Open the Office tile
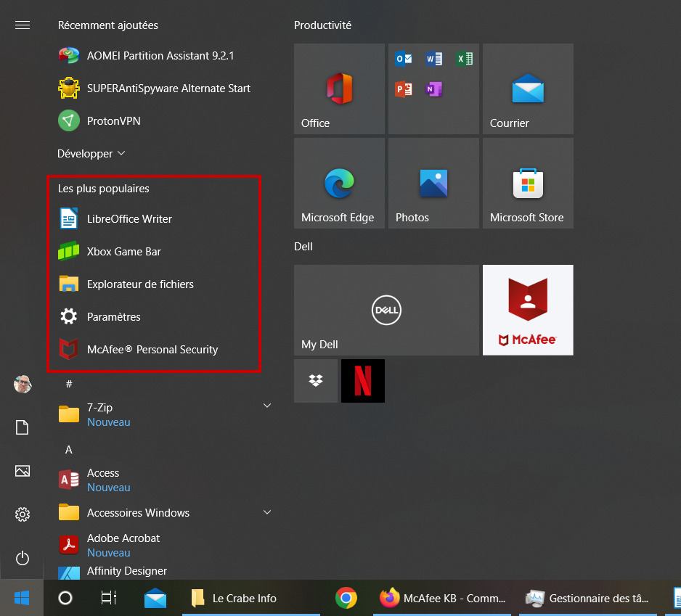 click(339, 89)
